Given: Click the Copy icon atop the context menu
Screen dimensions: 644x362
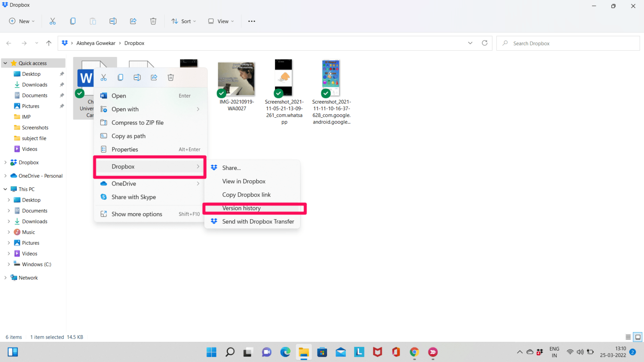Looking at the screenshot, I should [120, 77].
